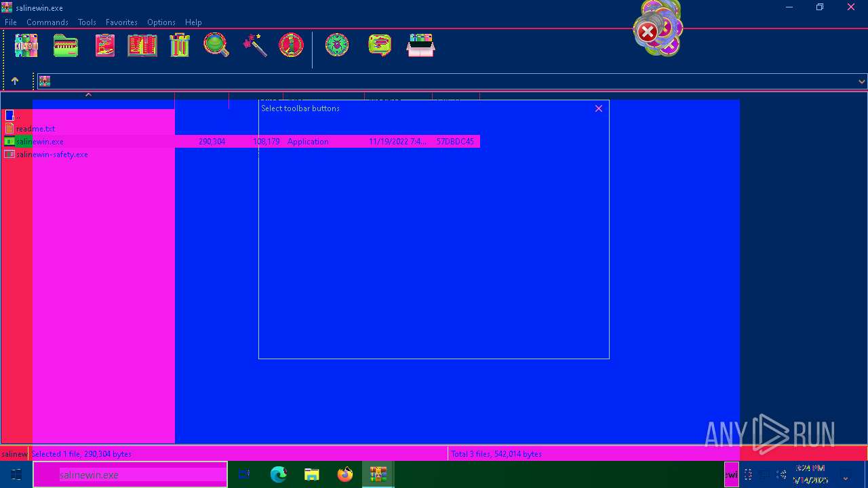Run the VirusScan bug icon
This screenshot has width=868, height=488.
point(337,46)
